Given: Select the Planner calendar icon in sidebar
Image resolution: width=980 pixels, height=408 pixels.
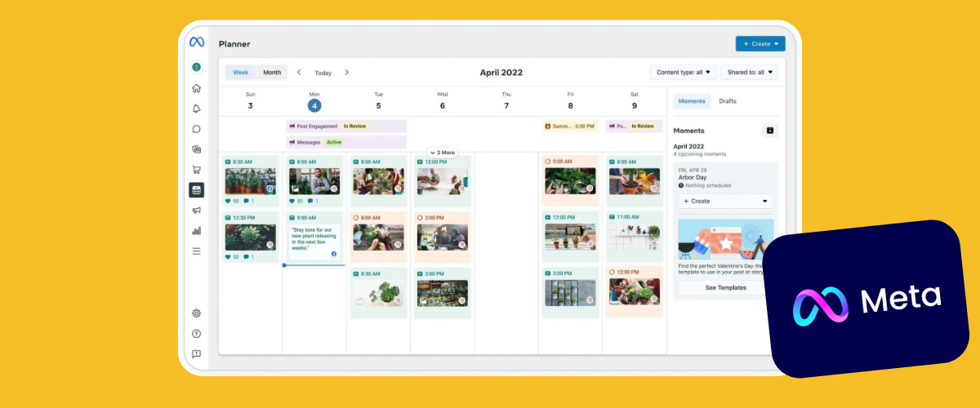Looking at the screenshot, I should (196, 190).
